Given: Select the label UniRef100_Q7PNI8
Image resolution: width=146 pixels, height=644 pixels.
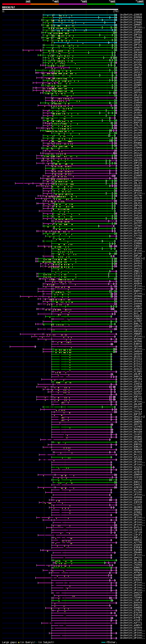Looking at the screenshot, I should 131,610.
